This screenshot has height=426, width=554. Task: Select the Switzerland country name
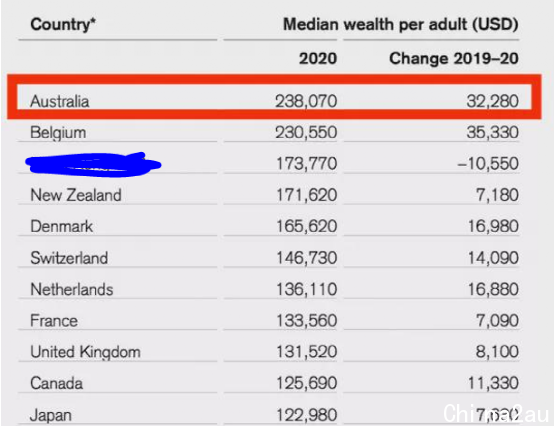click(x=69, y=258)
